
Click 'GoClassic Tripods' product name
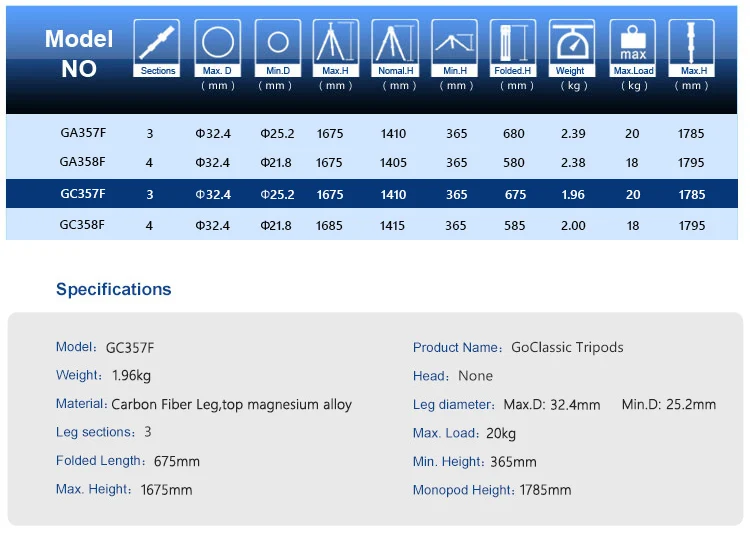click(567, 347)
